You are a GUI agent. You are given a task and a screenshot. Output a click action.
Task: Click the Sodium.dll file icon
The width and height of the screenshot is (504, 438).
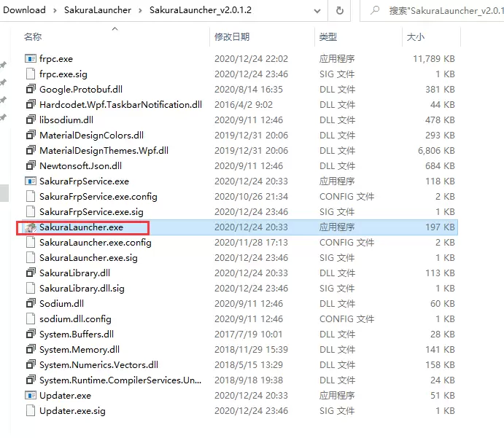click(31, 304)
